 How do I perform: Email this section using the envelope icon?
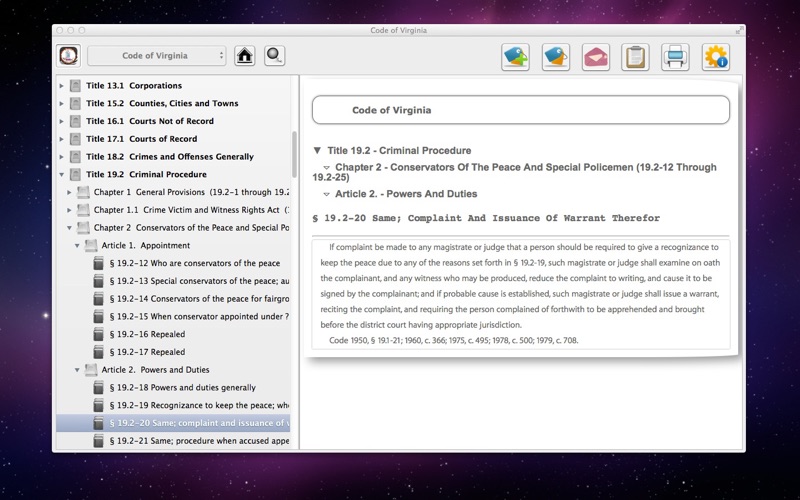point(595,57)
